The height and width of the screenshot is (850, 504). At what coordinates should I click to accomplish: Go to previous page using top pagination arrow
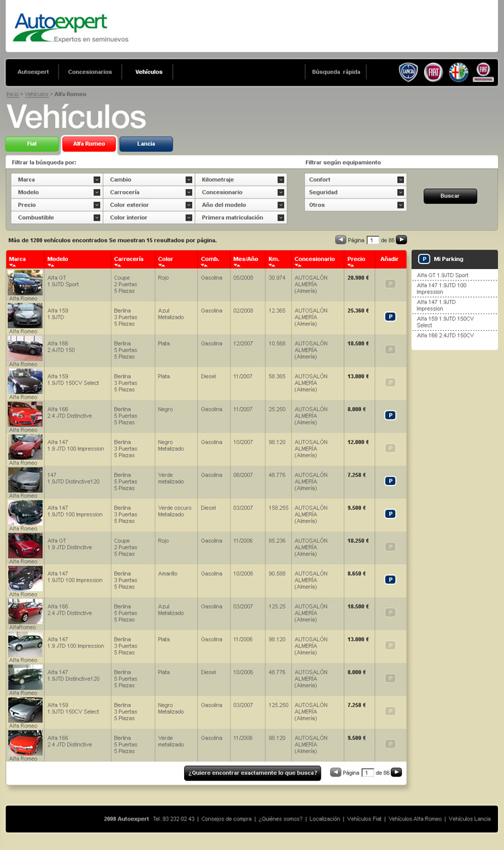[341, 239]
